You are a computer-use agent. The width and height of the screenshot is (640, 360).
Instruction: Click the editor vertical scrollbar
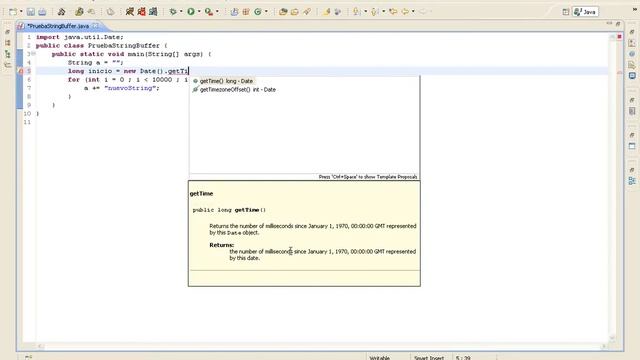coord(612,188)
